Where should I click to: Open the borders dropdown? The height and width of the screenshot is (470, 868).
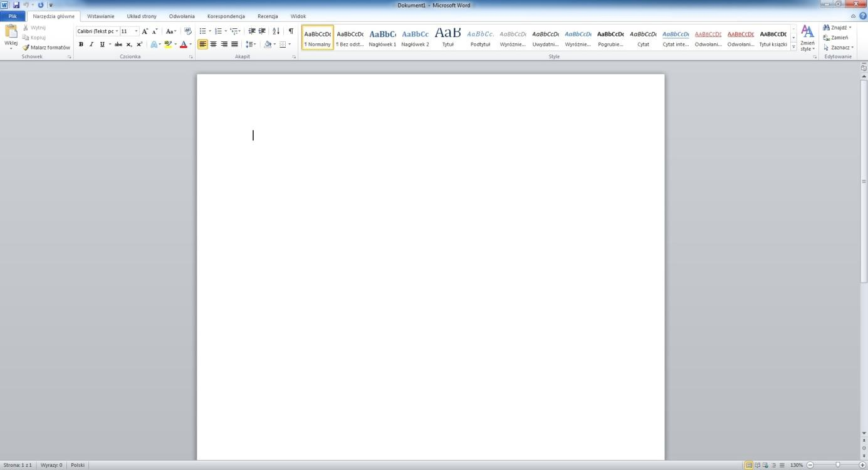[289, 44]
